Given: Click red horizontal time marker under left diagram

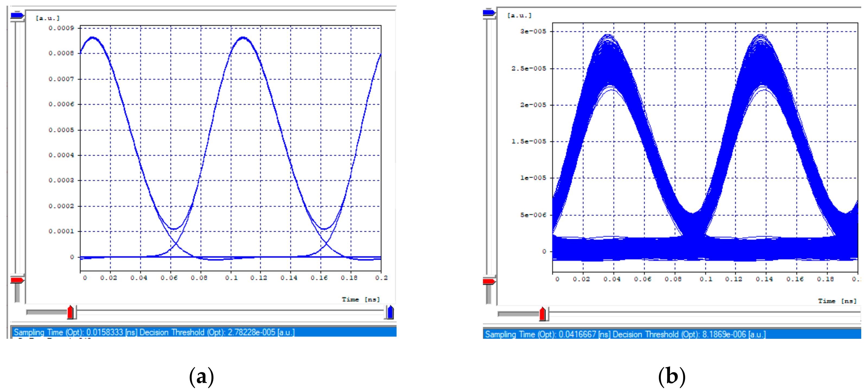Looking at the screenshot, I should point(71,312).
